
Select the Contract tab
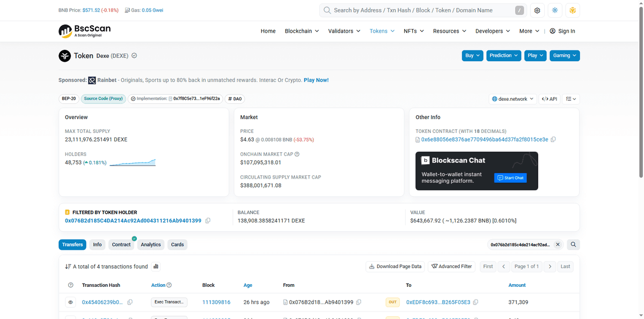(121, 244)
